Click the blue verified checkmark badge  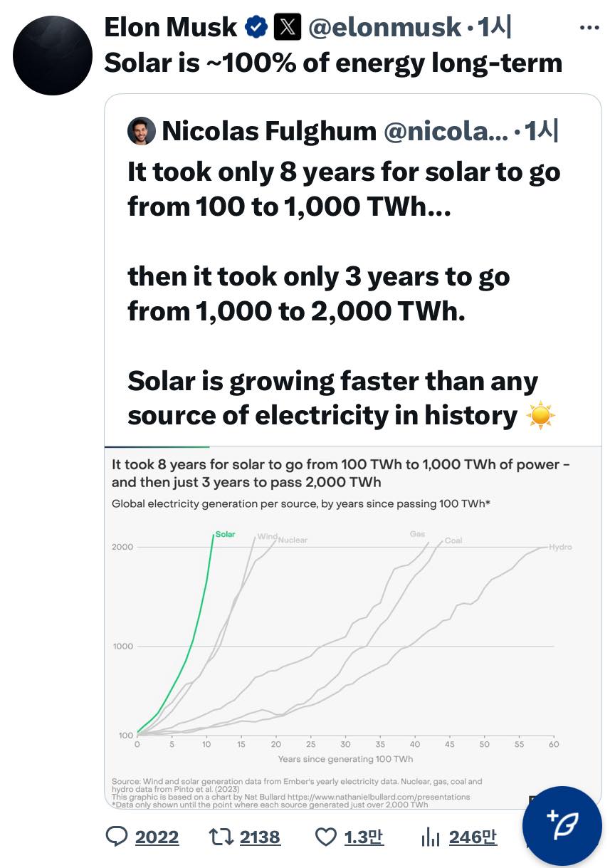(x=256, y=28)
